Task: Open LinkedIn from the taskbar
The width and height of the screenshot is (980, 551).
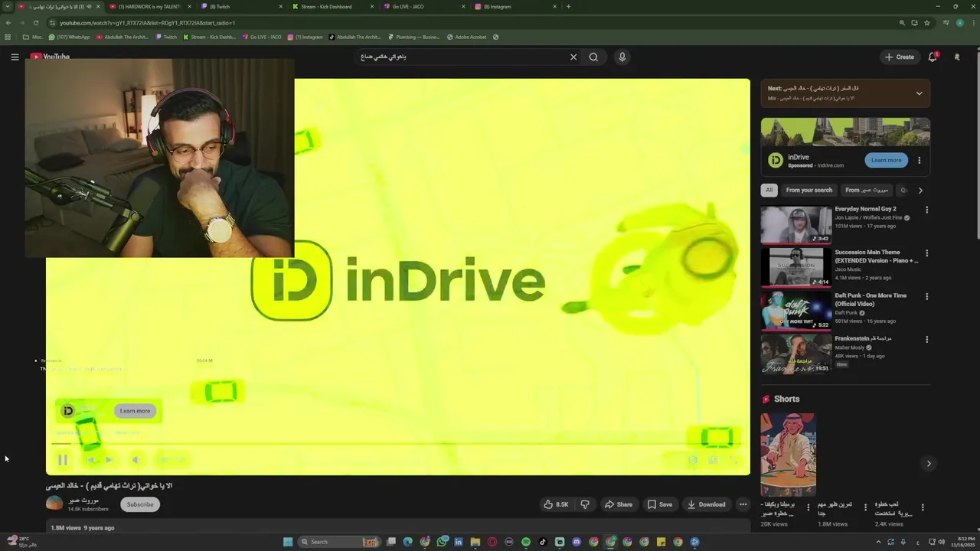Action: [459, 542]
